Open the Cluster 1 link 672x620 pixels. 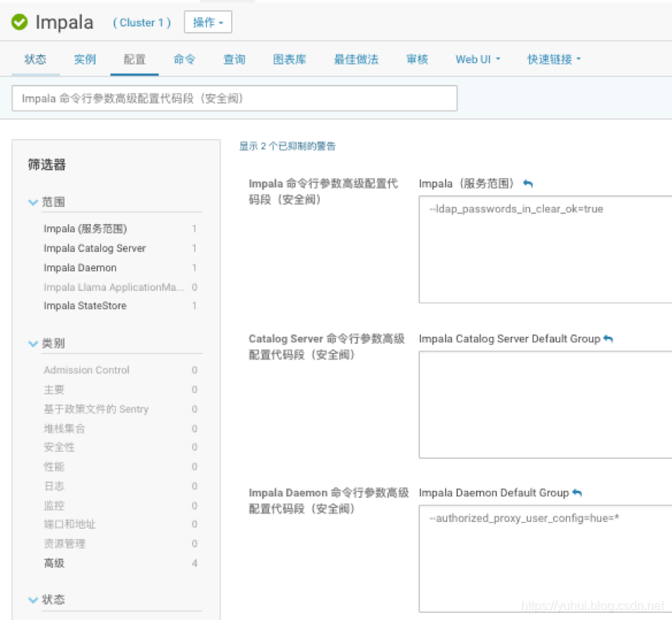[142, 23]
